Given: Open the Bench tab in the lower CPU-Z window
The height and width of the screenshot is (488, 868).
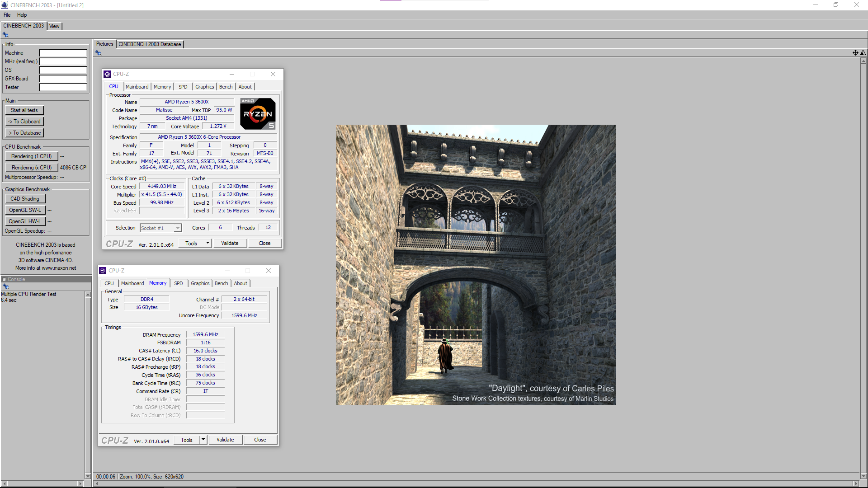Looking at the screenshot, I should [x=222, y=283].
